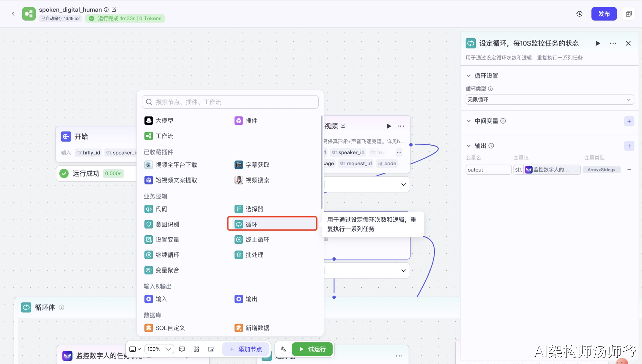Open the 循环类型 dropdown showing 无限循环
The image size is (642, 364).
[x=549, y=100]
